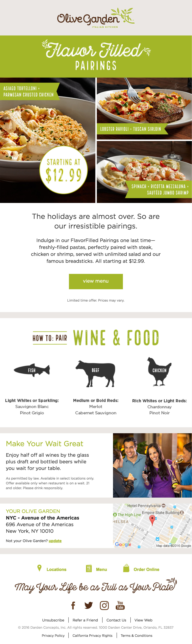Click the Facebook icon
Viewport: 192px width, 644px height.
[73, 605]
